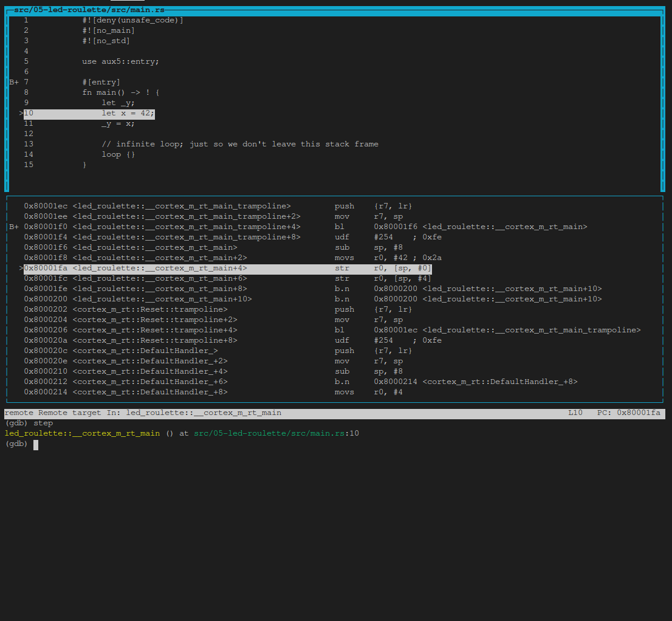672x621 pixels.
Task: Click source line use aux5::entry;
Action: click(120, 61)
